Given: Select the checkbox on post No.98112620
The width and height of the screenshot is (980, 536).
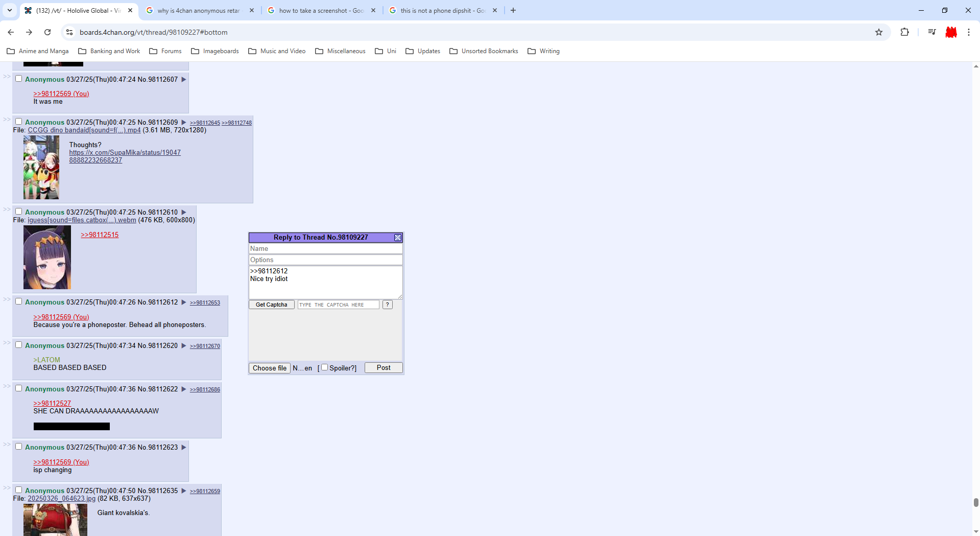Looking at the screenshot, I should coord(19,345).
